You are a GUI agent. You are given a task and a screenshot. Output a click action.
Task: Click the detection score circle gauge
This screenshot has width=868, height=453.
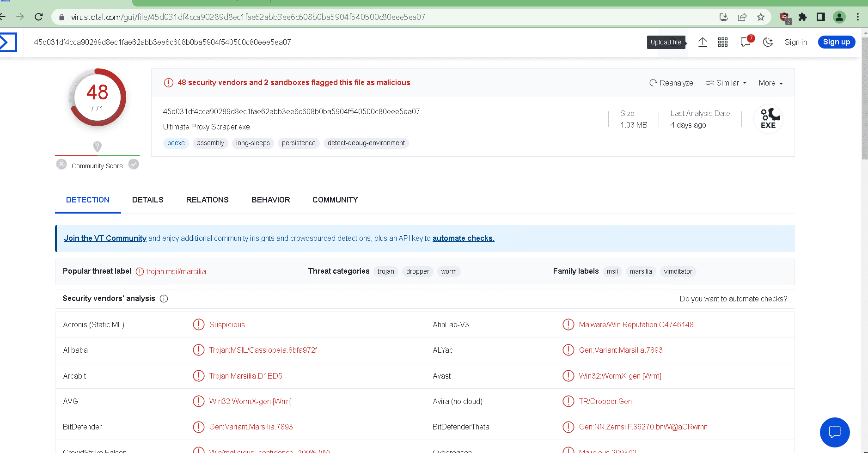[97, 98]
